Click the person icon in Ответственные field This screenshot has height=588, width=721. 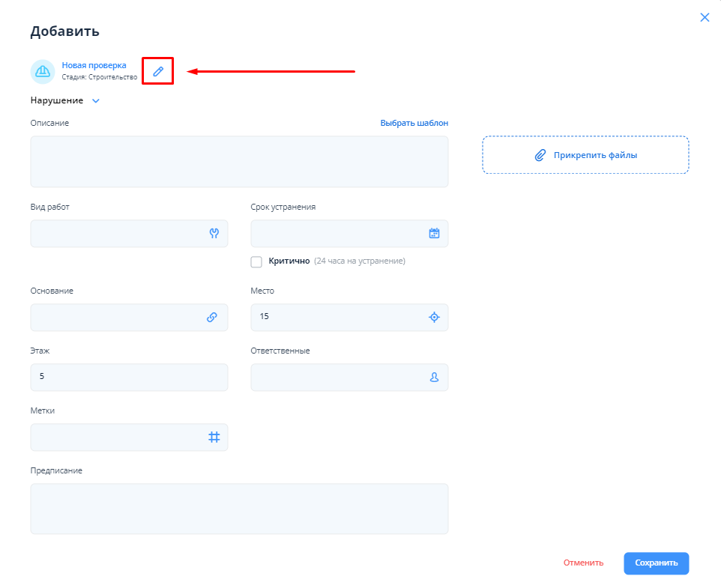point(434,378)
